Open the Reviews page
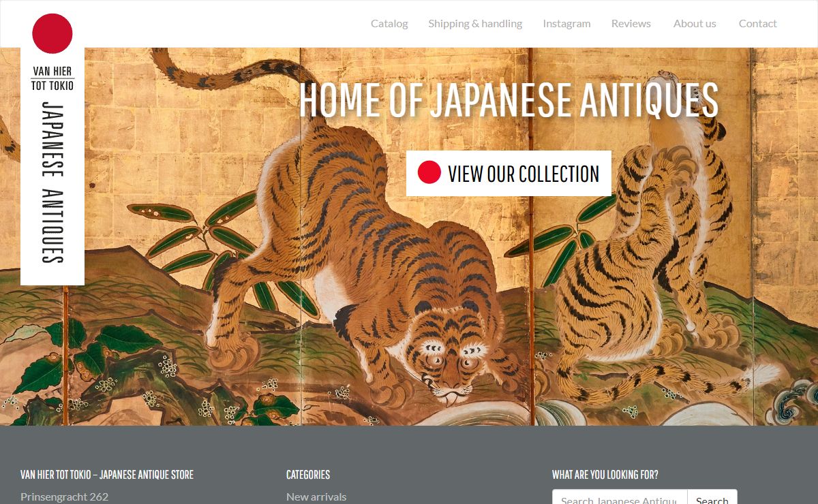The image size is (818, 504). click(631, 23)
